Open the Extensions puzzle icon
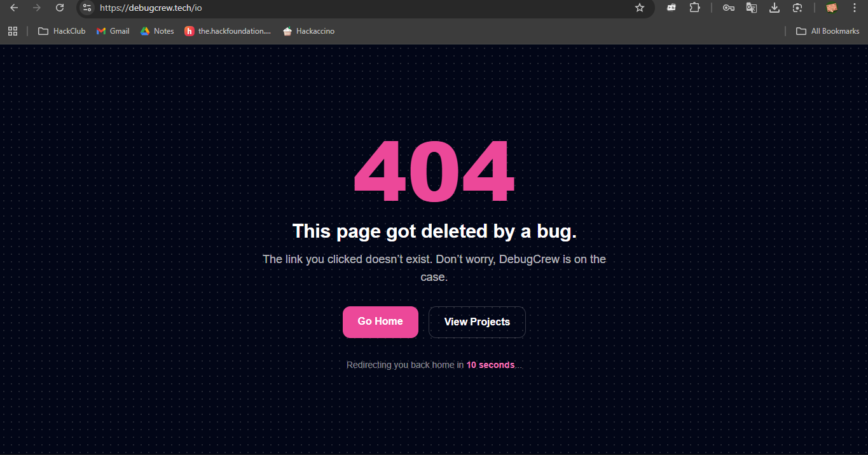Image resolution: width=868 pixels, height=455 pixels. click(694, 8)
